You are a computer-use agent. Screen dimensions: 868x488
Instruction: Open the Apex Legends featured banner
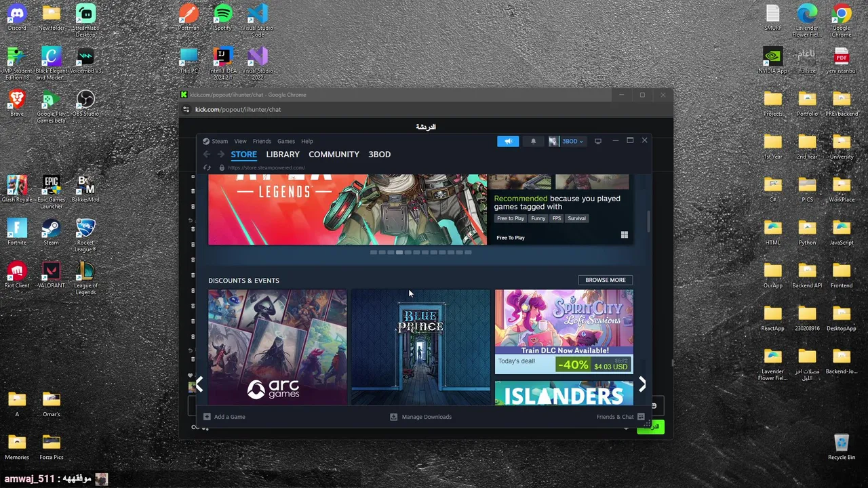point(347,209)
